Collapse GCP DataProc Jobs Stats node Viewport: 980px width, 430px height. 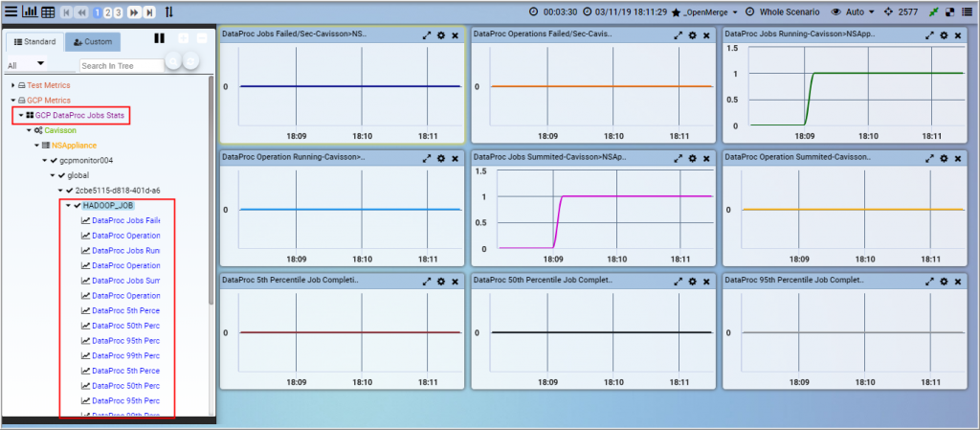click(21, 116)
